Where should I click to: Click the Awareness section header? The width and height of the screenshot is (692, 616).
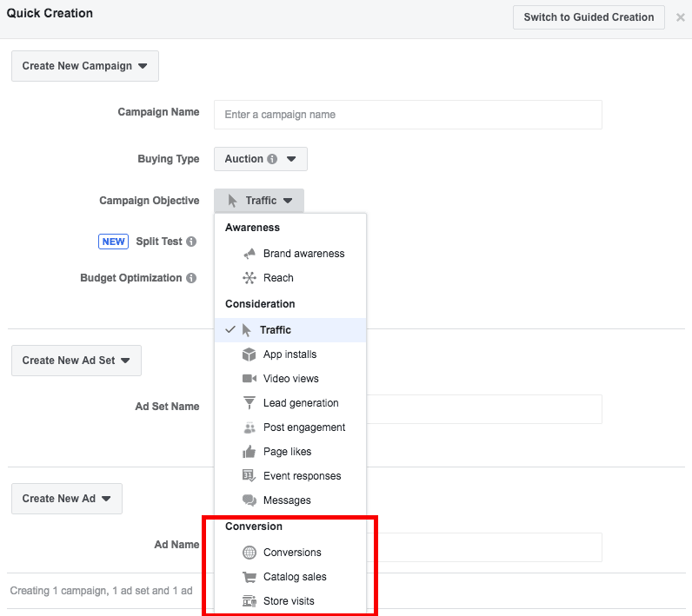click(x=252, y=228)
